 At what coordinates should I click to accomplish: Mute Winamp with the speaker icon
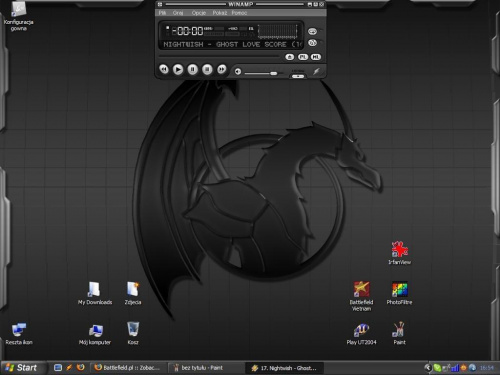238,72
